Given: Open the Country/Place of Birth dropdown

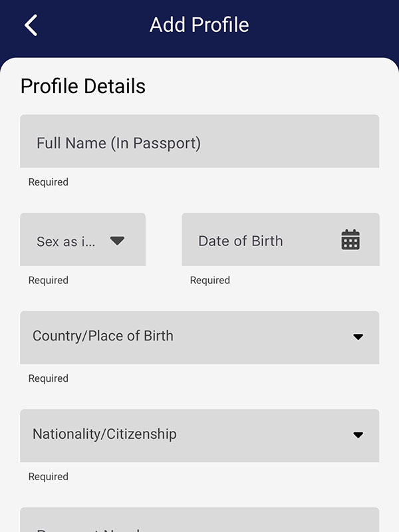Looking at the screenshot, I should pos(199,337).
